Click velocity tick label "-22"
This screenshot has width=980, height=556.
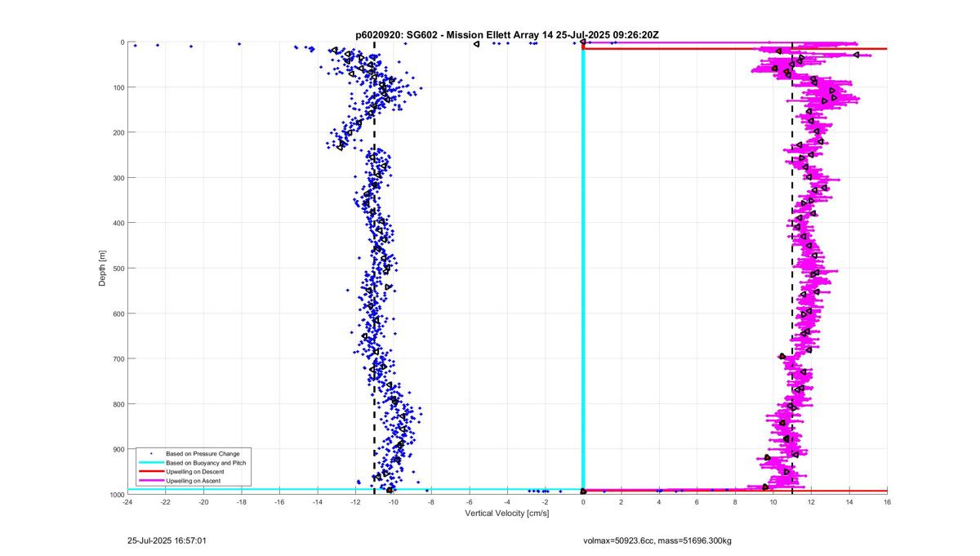pyautogui.click(x=166, y=501)
